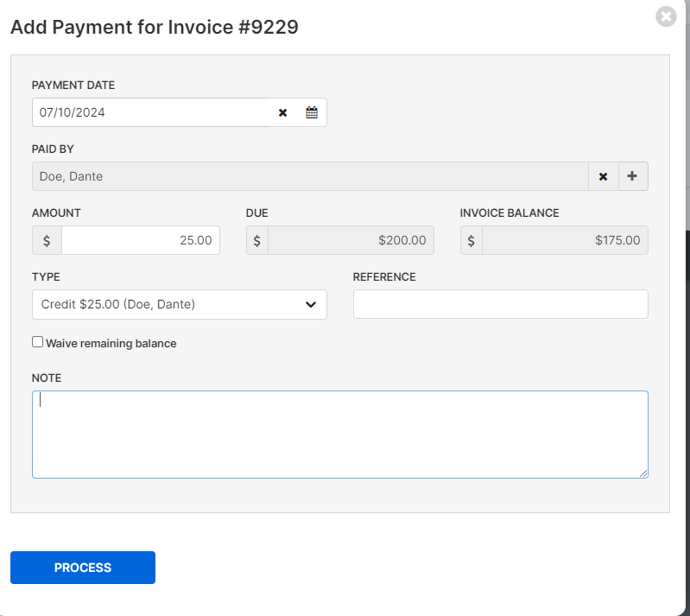Click the dollar sign beside the Due field

[257, 240]
